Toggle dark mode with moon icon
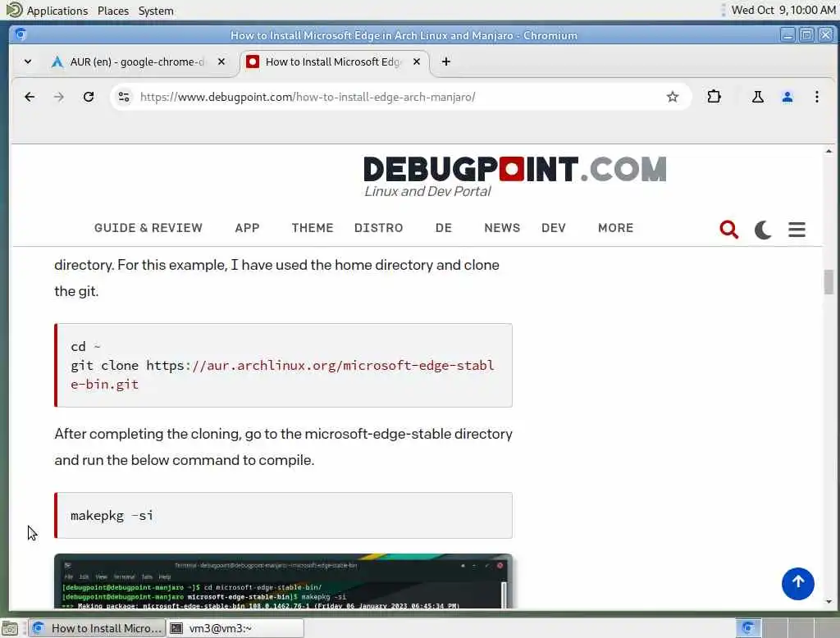The image size is (840, 638). pos(763,230)
